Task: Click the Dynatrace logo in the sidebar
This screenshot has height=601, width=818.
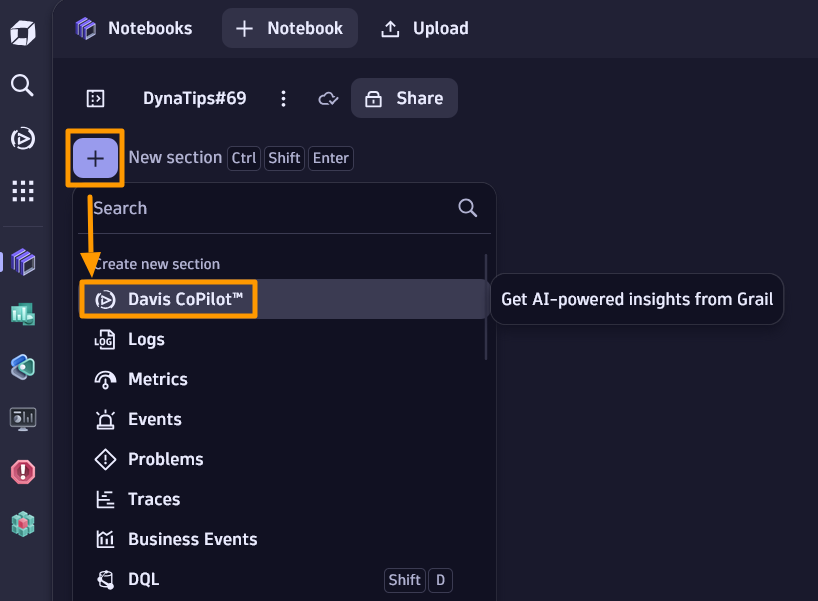Action: pos(23,33)
